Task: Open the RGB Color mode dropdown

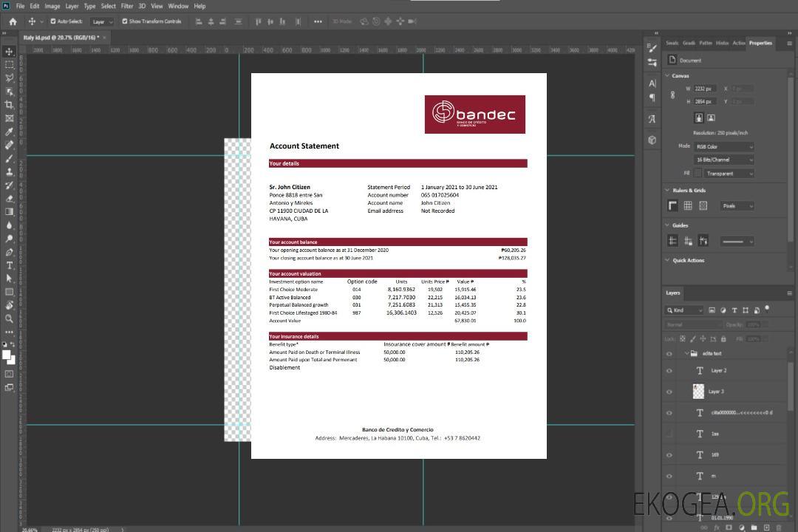Action: pyautogui.click(x=724, y=146)
